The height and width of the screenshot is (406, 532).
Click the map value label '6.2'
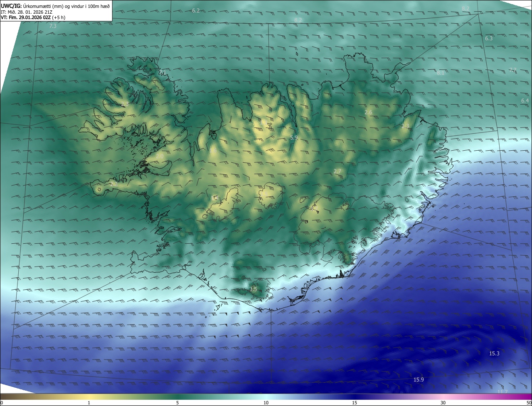(x=196, y=10)
